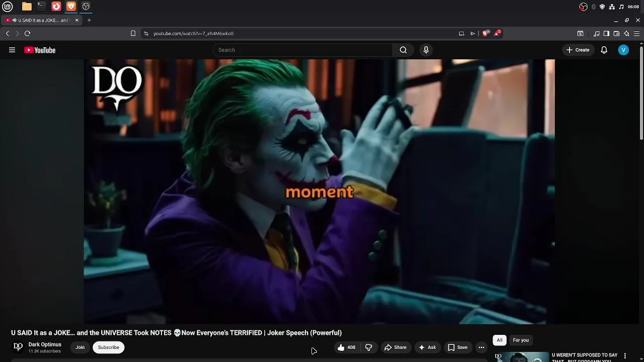Subscribe to Dark Optimus
The width and height of the screenshot is (644, 362).
[109, 347]
